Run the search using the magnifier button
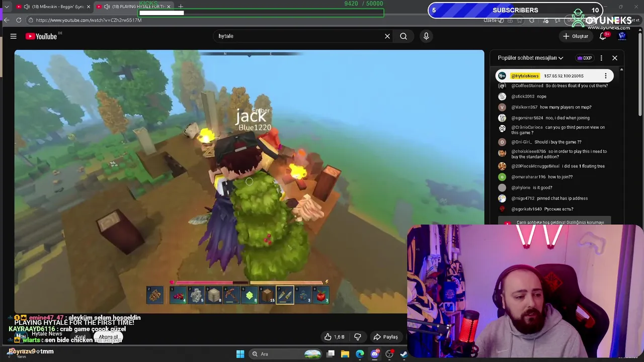The image size is (644, 362). (x=404, y=36)
